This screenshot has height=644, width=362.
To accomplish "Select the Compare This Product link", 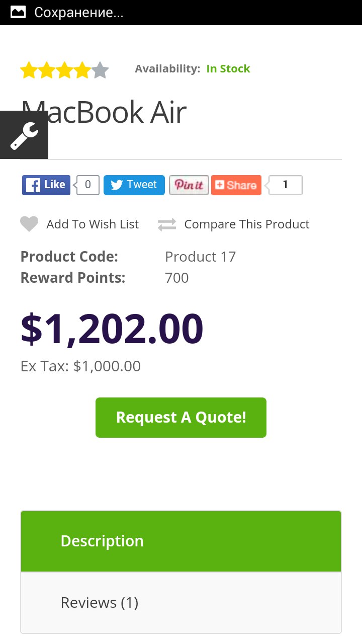I will 247,224.
